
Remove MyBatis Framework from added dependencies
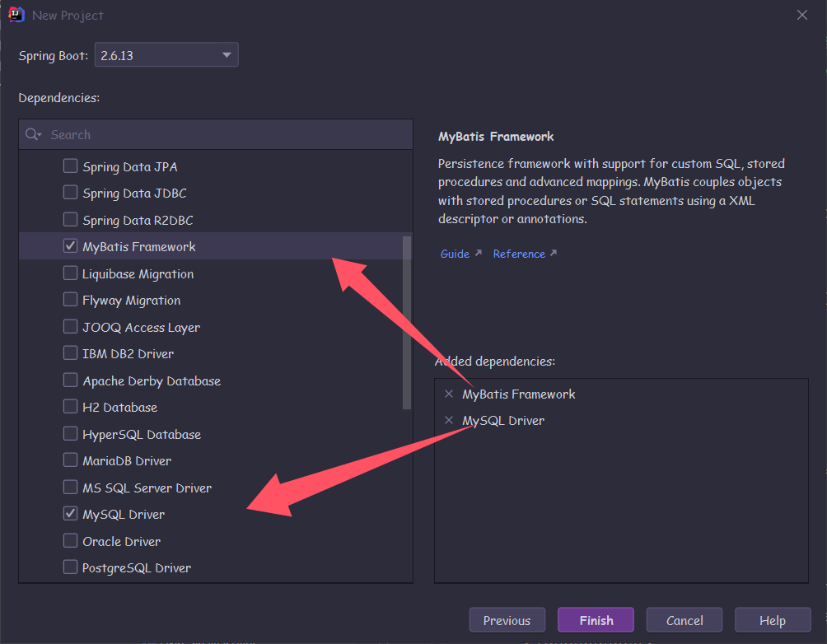pos(449,394)
